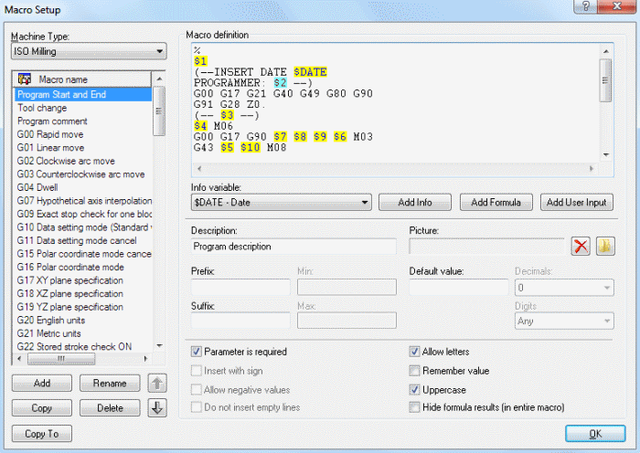Click the Max input field
Image resolution: width=640 pixels, height=453 pixels.
(347, 320)
